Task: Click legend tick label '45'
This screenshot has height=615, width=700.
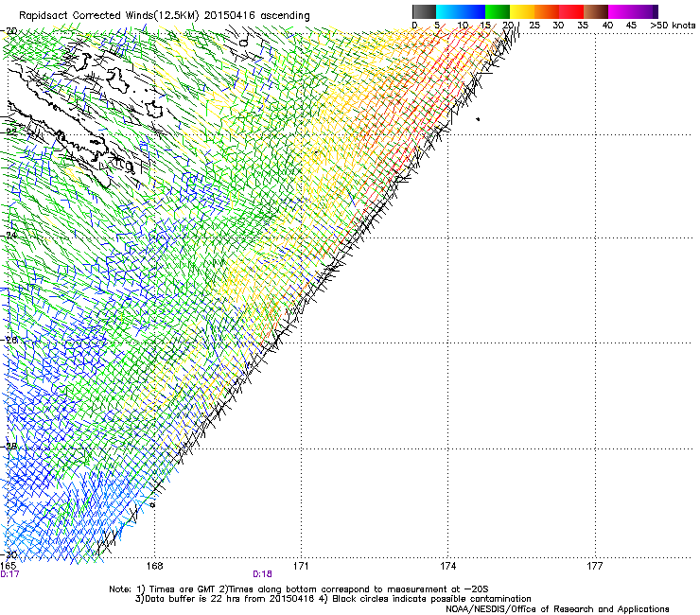Action: [x=631, y=26]
